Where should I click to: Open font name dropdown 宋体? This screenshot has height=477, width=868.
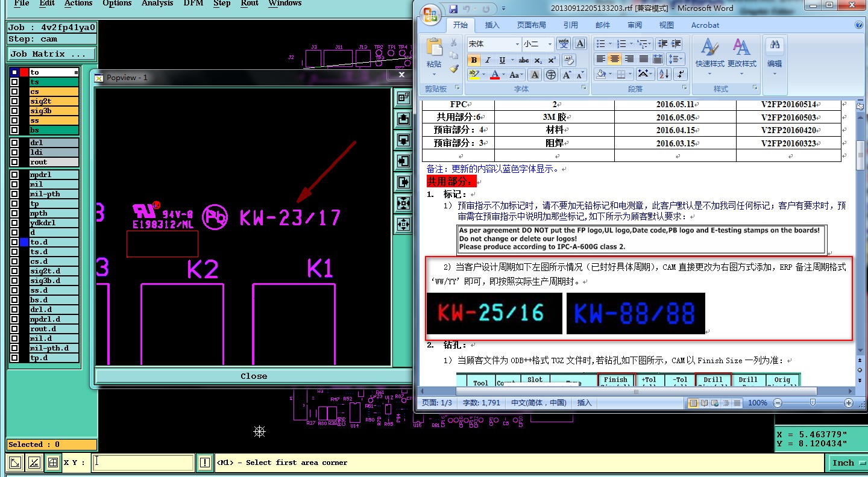(x=517, y=44)
